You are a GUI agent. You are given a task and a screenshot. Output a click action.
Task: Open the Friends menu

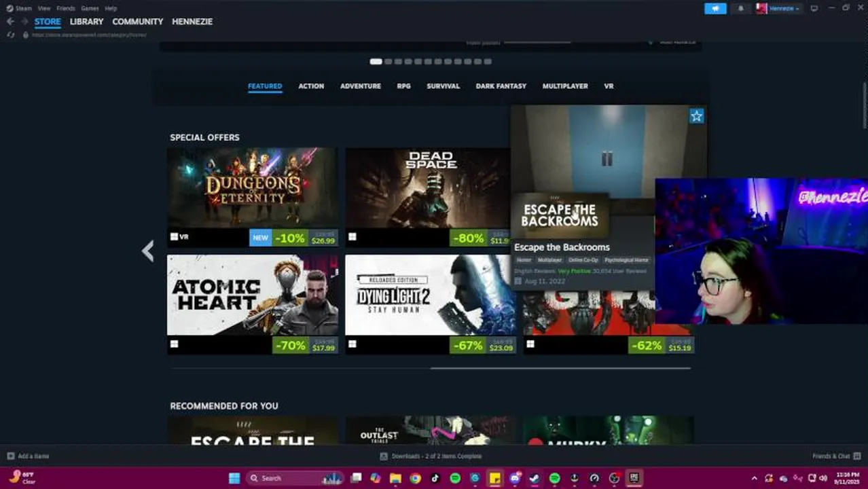click(x=66, y=8)
